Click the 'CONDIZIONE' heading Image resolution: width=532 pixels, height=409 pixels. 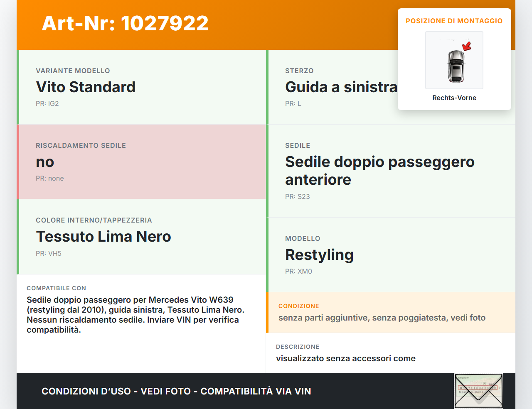[x=299, y=306]
